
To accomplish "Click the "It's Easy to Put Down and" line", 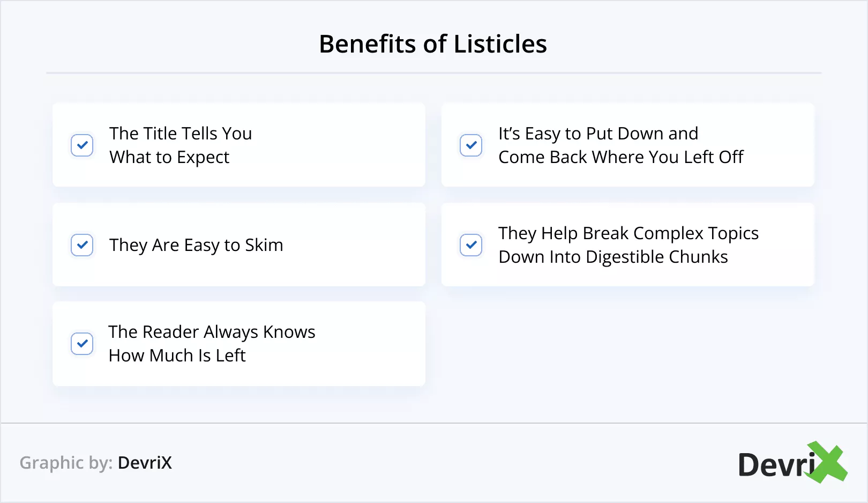I will pos(598,134).
